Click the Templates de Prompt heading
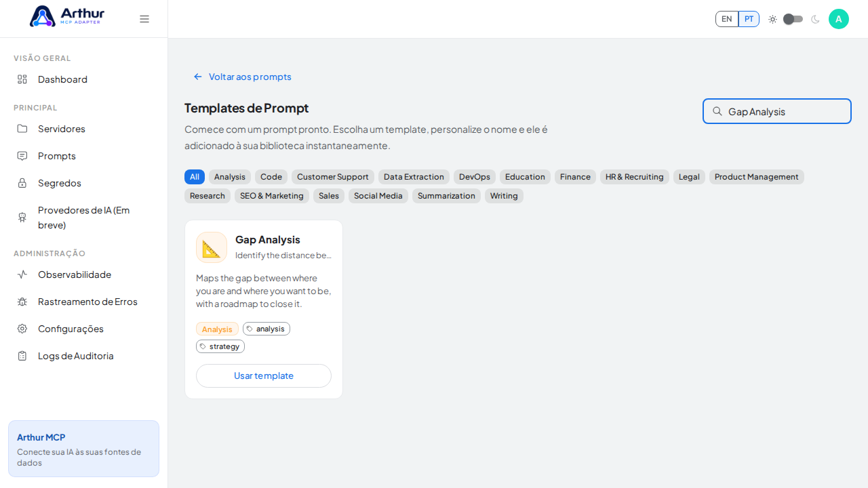 click(x=246, y=108)
